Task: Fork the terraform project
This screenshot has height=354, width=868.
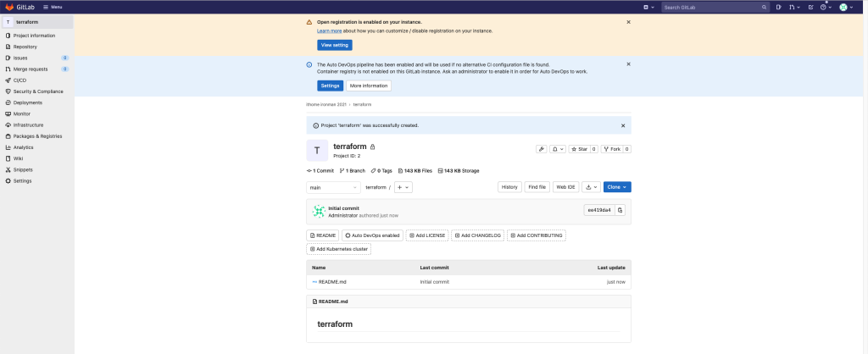Action: [612, 149]
